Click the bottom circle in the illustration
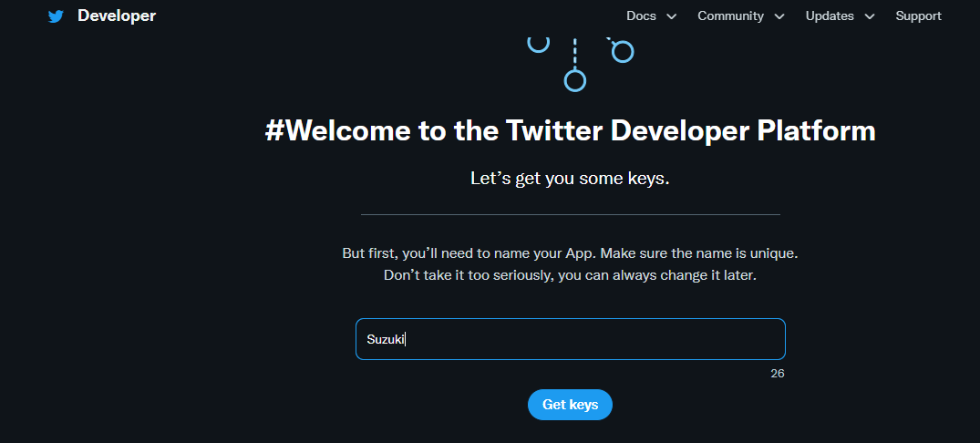Viewport: 980px width, 443px height. click(x=574, y=81)
